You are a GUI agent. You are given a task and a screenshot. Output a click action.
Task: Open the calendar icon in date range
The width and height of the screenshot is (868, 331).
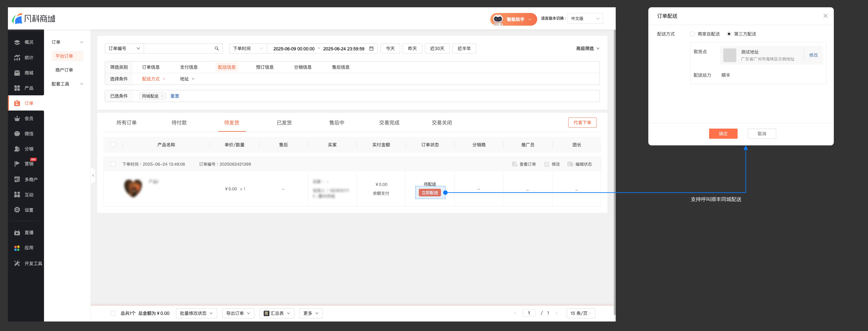[x=371, y=48]
